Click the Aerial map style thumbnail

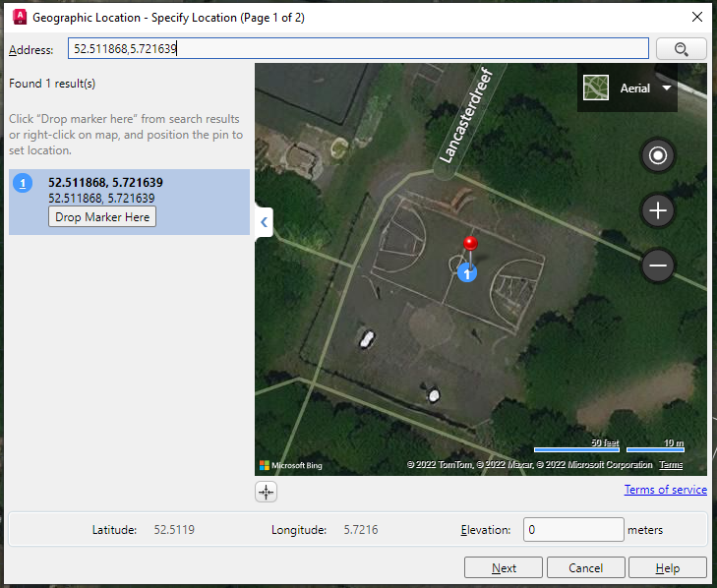tap(596, 88)
